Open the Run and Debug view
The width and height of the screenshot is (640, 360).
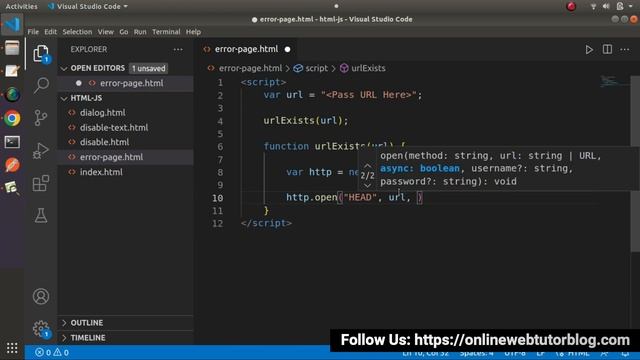point(41,151)
